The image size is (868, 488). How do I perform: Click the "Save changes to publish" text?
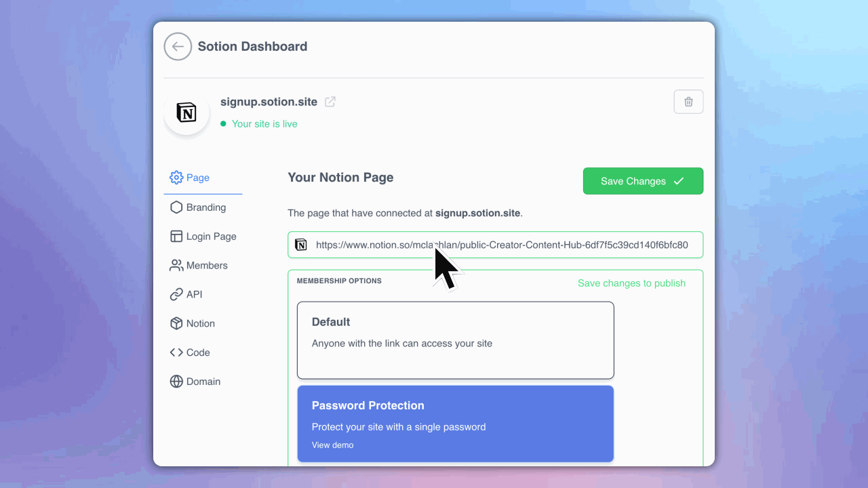click(x=631, y=283)
